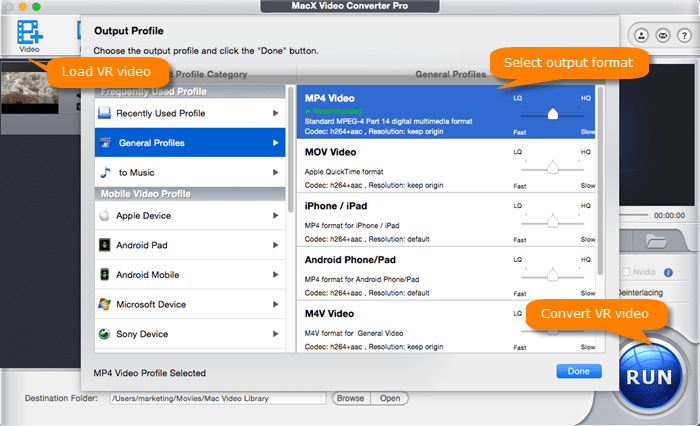Image resolution: width=700 pixels, height=426 pixels.
Task: Expand Android Mobile submenu arrow
Action: pos(275,275)
